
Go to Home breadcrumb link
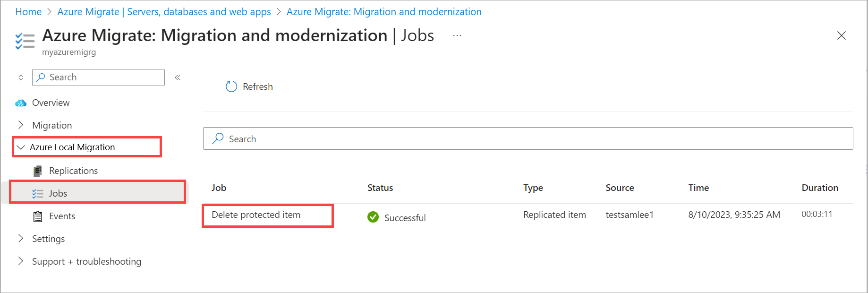(x=28, y=12)
